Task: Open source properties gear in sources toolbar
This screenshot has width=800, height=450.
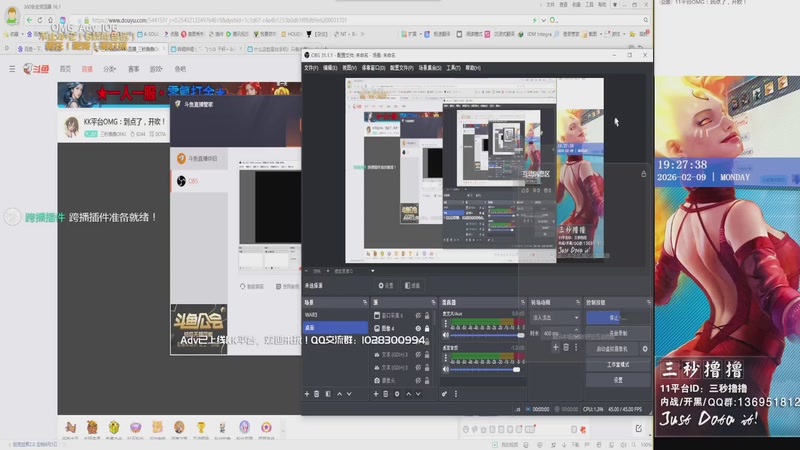Action: pyautogui.click(x=396, y=394)
